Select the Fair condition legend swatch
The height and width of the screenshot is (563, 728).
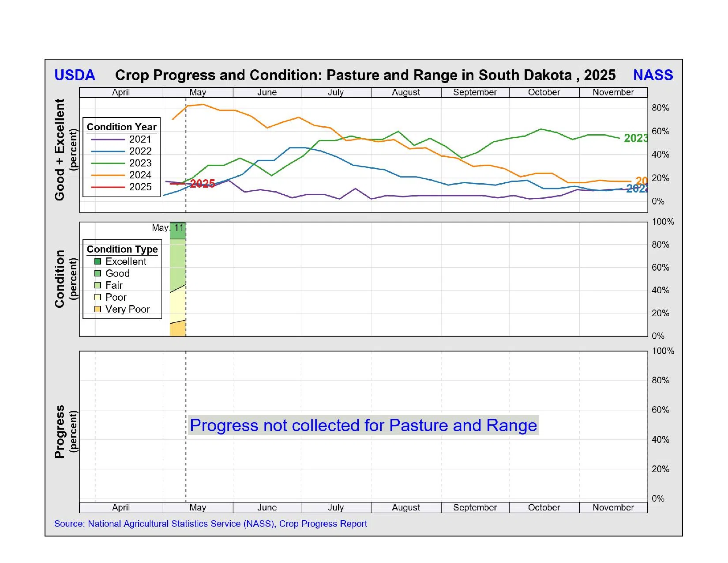(x=98, y=285)
